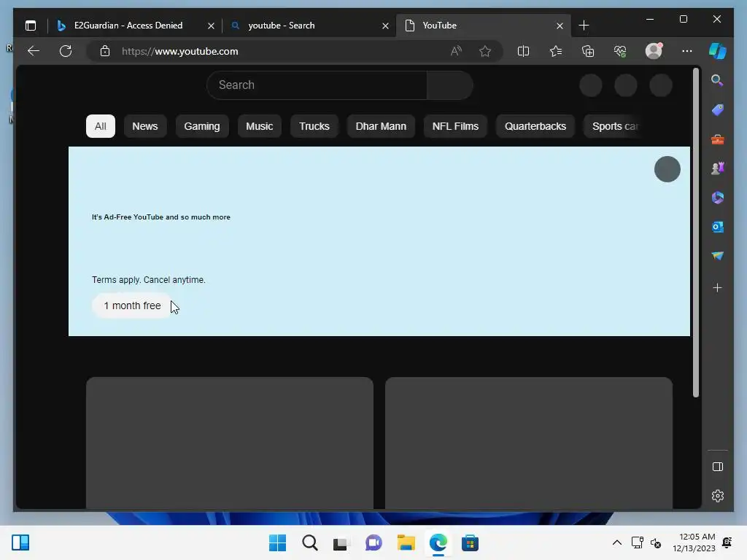Open the Widgets icon on taskbar

point(20,542)
